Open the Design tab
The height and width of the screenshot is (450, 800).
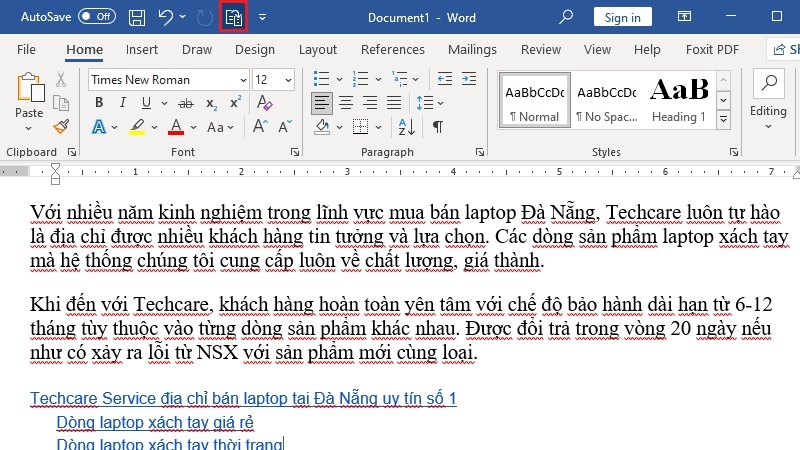(x=255, y=49)
